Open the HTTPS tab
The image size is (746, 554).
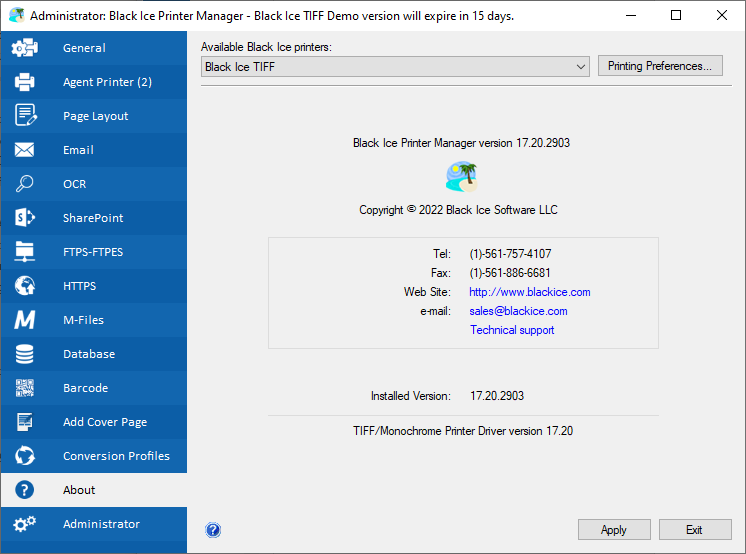[x=80, y=286]
